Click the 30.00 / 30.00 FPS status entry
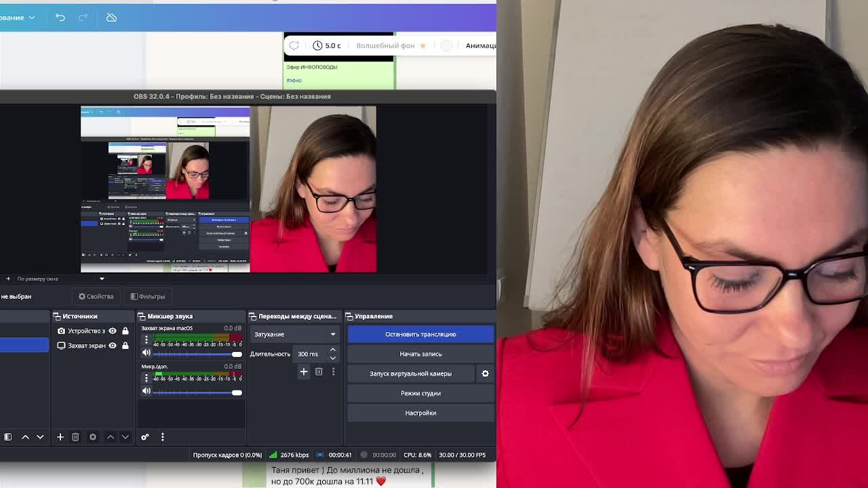Image resolution: width=868 pixels, height=488 pixels. [462, 455]
